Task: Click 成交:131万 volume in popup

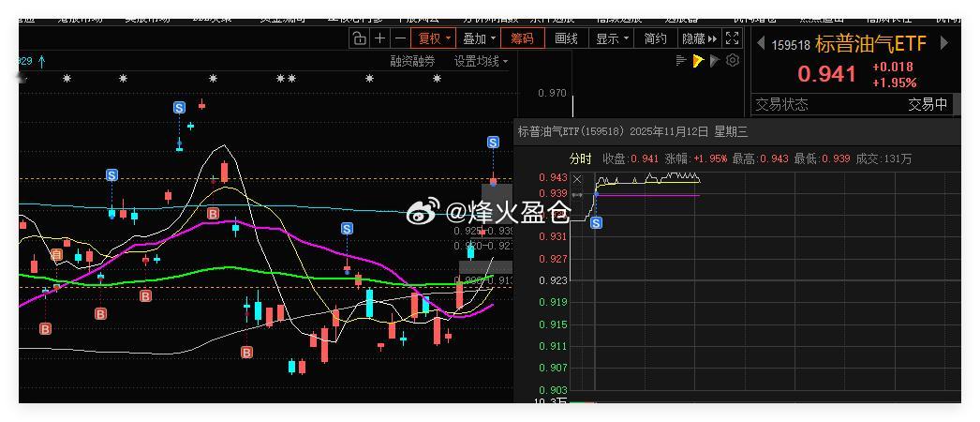Action: [883, 158]
